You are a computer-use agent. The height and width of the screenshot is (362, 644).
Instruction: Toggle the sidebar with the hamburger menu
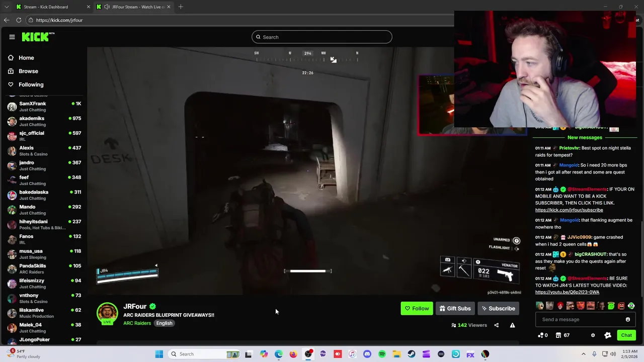point(12,37)
